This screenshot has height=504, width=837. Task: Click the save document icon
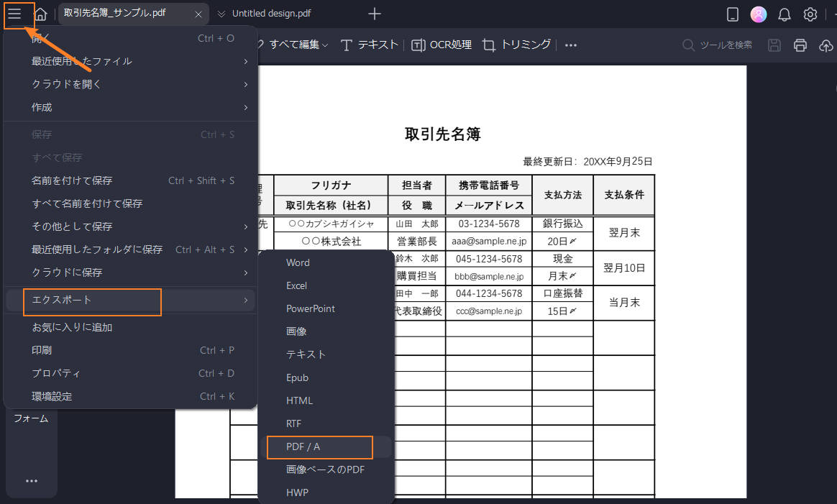774,45
